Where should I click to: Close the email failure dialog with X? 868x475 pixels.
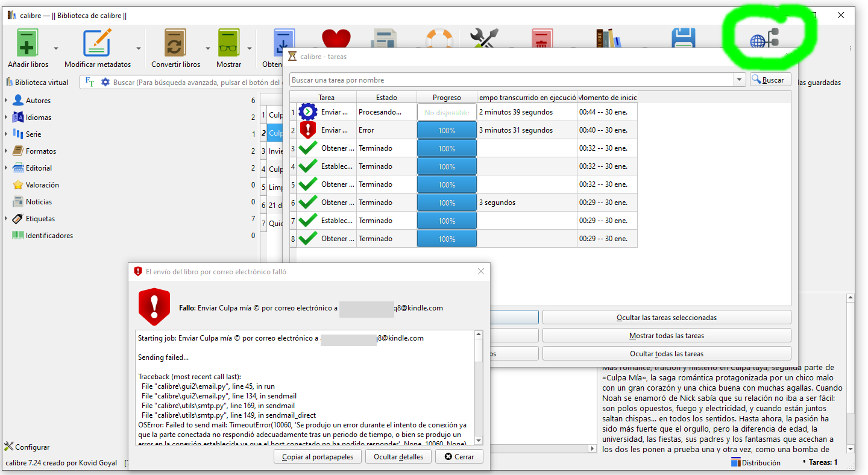tap(481, 271)
